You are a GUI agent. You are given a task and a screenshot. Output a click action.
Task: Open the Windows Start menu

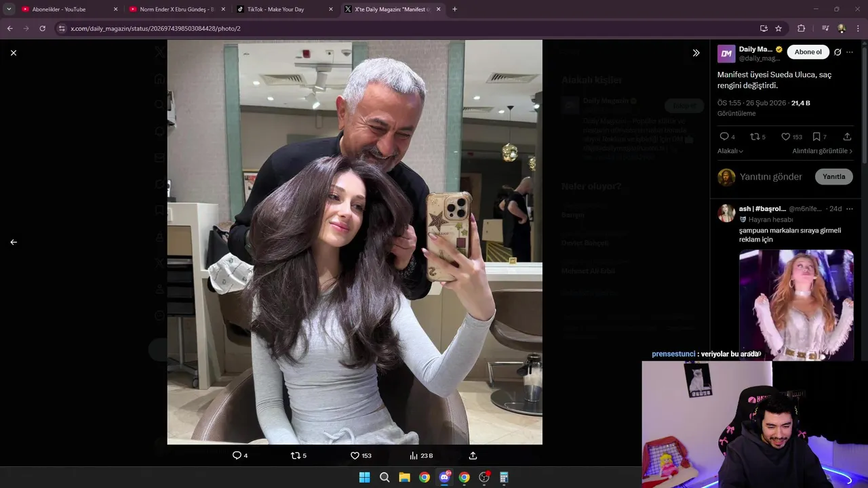364,477
